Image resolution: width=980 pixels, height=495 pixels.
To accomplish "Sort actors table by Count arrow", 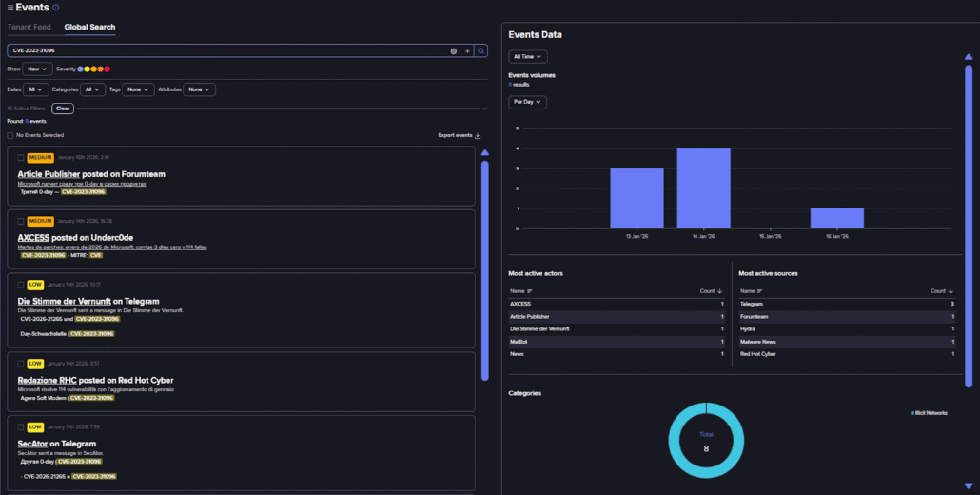I will coord(721,291).
